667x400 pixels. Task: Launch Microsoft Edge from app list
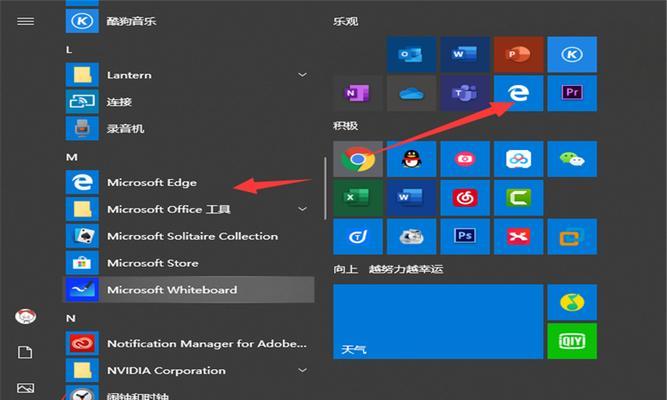190,183
